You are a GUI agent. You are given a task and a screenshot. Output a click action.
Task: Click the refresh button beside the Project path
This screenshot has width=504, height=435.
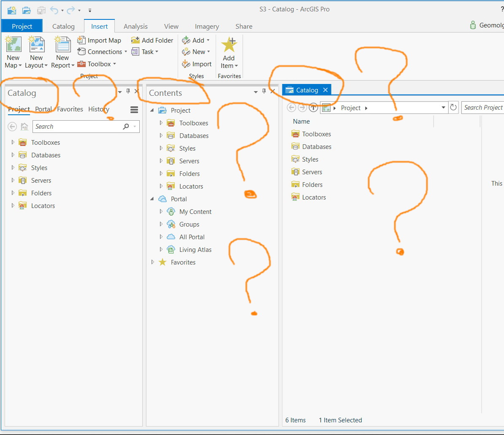click(x=453, y=107)
